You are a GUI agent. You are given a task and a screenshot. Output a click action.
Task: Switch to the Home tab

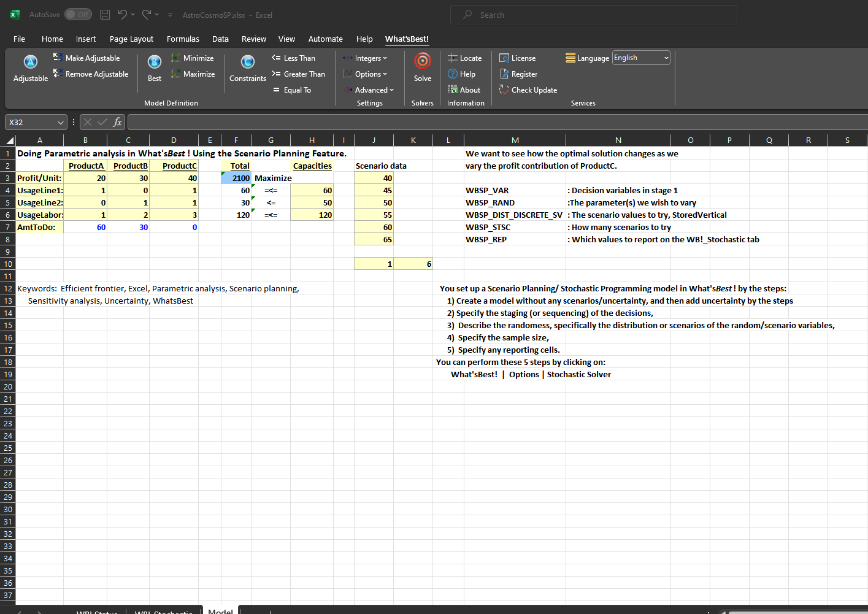52,39
